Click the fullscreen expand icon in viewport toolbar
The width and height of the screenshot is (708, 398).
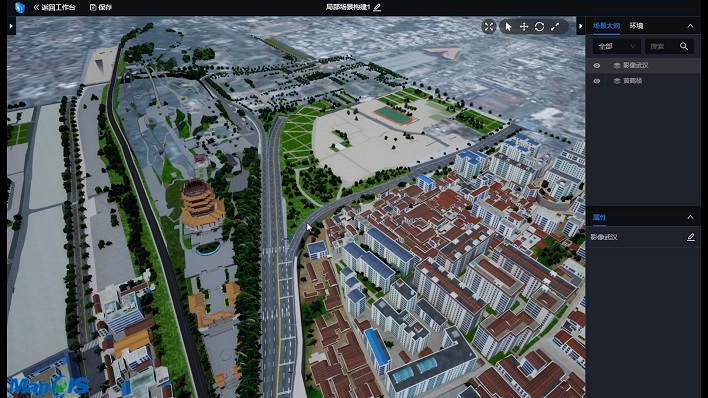489,27
